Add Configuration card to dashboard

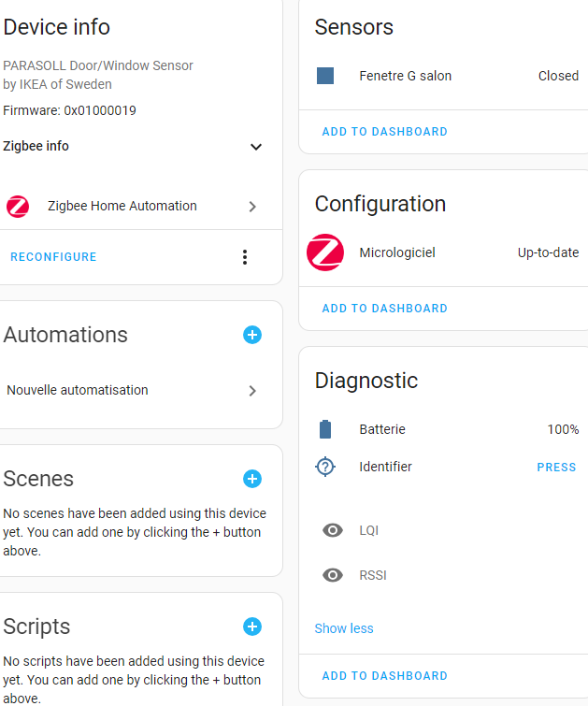click(384, 309)
